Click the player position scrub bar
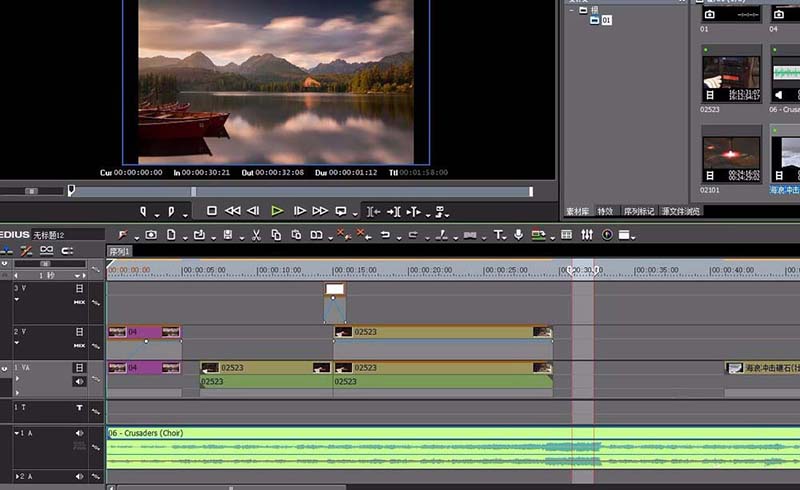 pos(300,191)
